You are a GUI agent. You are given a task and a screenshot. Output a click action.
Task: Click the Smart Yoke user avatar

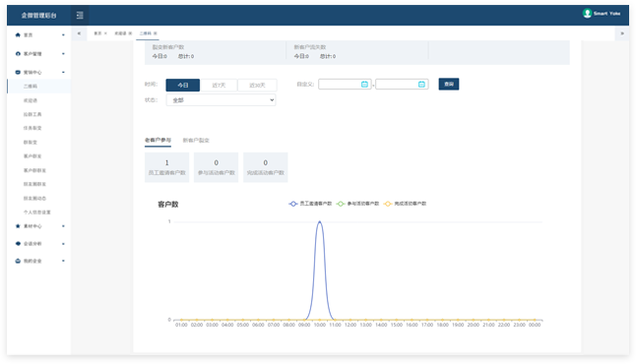pos(587,14)
